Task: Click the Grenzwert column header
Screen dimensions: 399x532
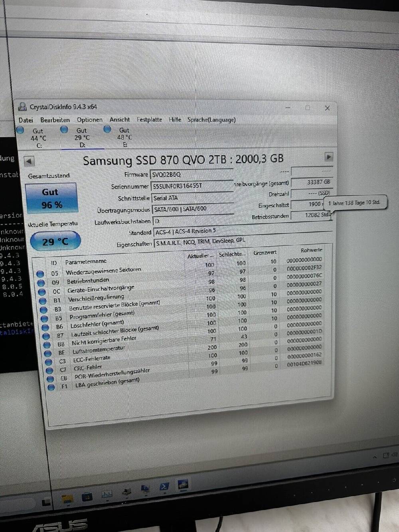Action: point(265,253)
